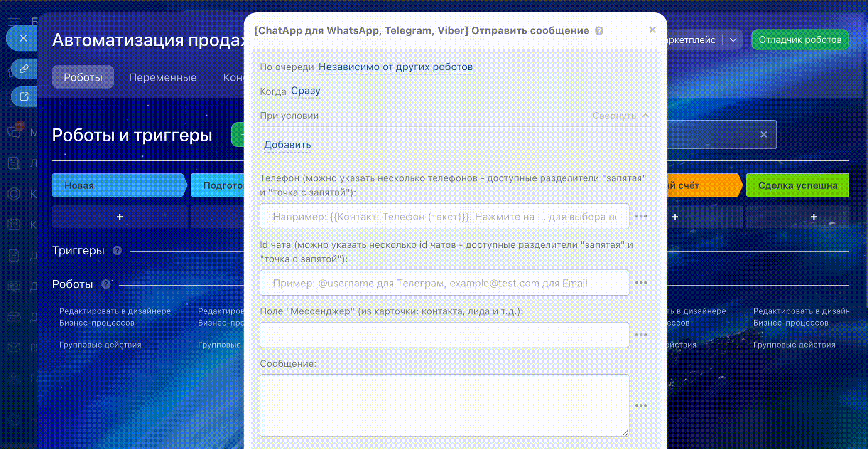
Task: Click three dots beside the Телефон field
Action: [641, 216]
